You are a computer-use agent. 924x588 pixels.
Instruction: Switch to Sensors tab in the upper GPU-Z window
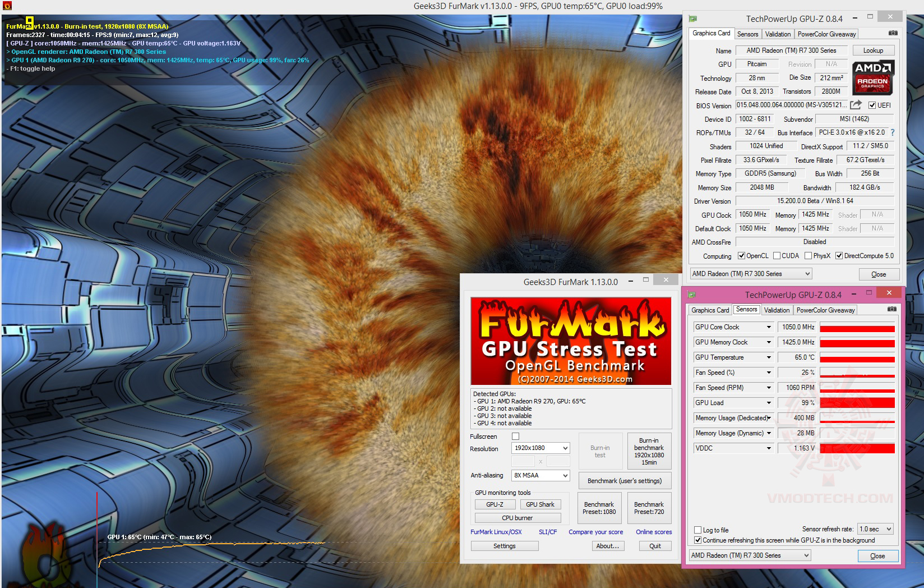747,34
